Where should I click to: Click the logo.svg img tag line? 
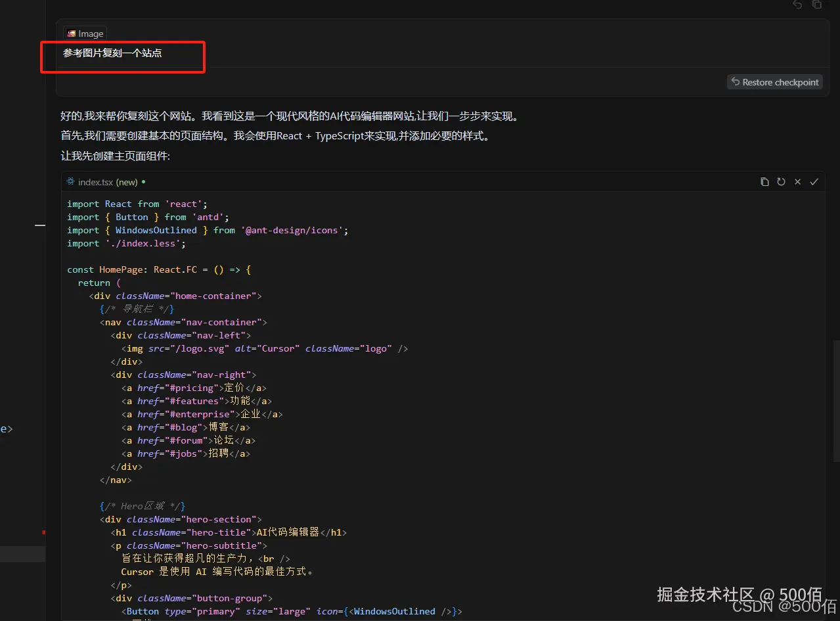tap(265, 348)
